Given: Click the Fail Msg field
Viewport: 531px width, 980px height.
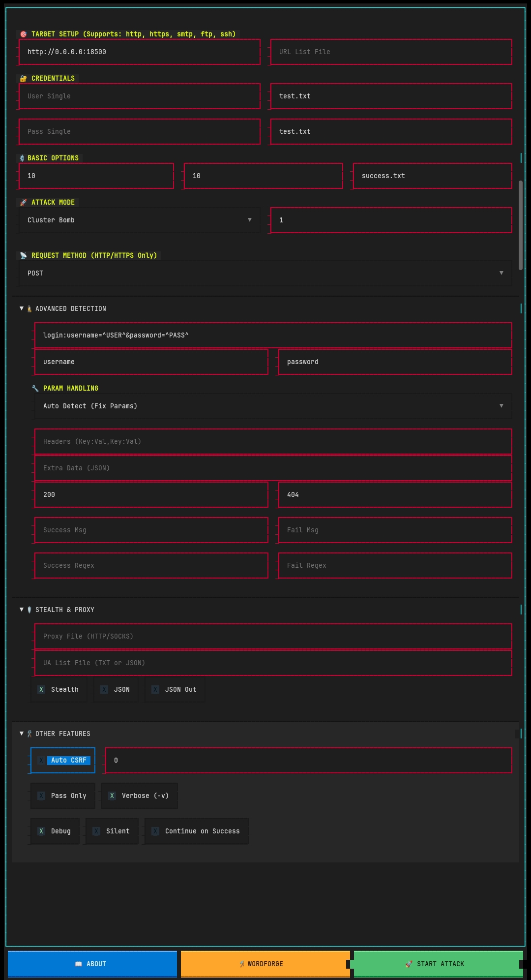Looking at the screenshot, I should [x=395, y=530].
